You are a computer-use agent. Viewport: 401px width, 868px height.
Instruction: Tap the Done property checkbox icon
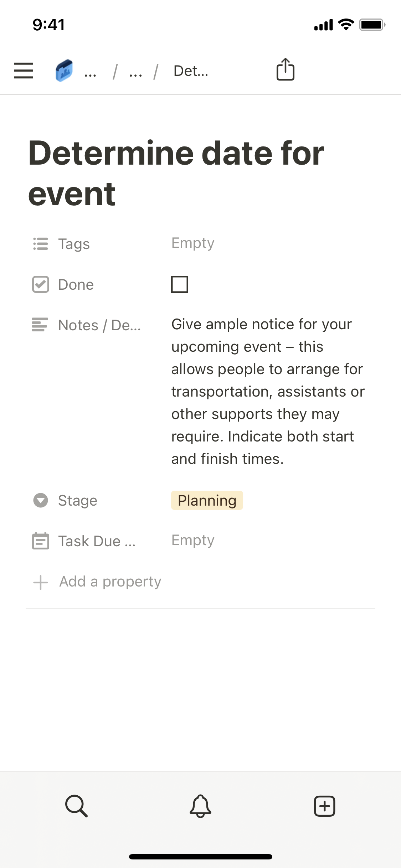[40, 284]
